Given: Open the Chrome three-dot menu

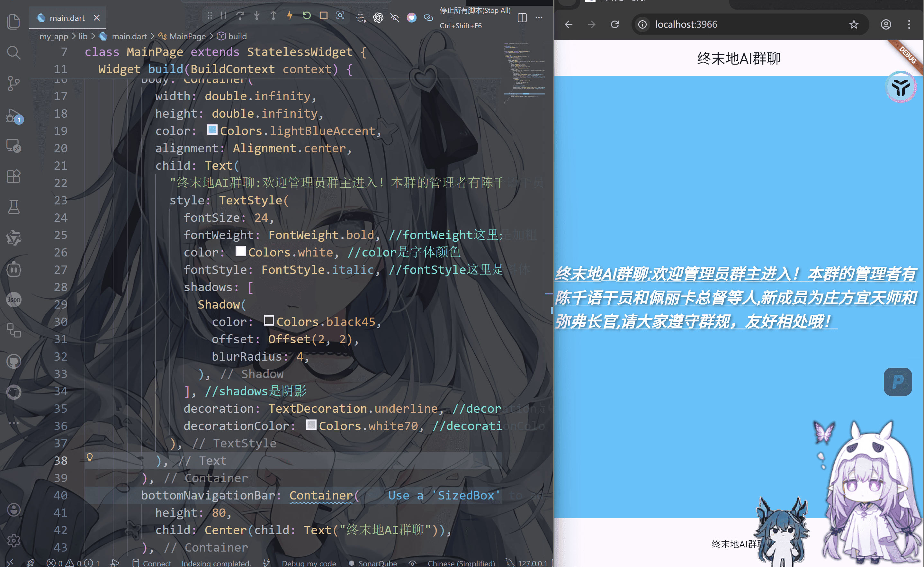Looking at the screenshot, I should 909,24.
